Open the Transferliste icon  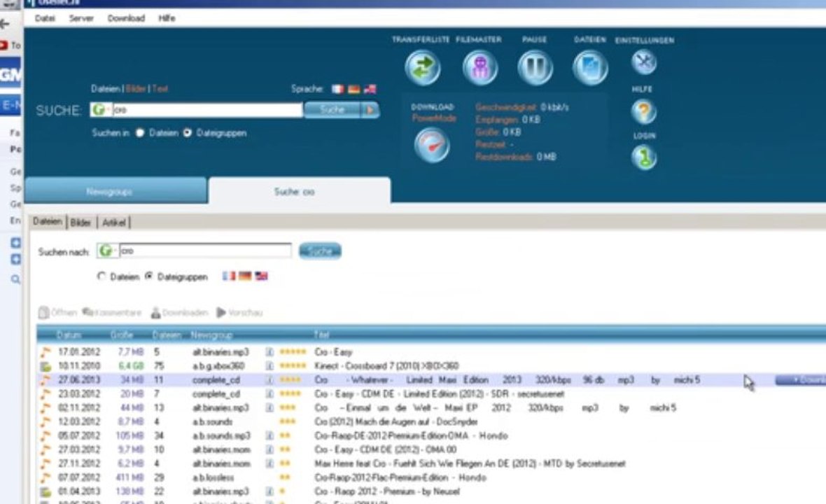pos(423,67)
